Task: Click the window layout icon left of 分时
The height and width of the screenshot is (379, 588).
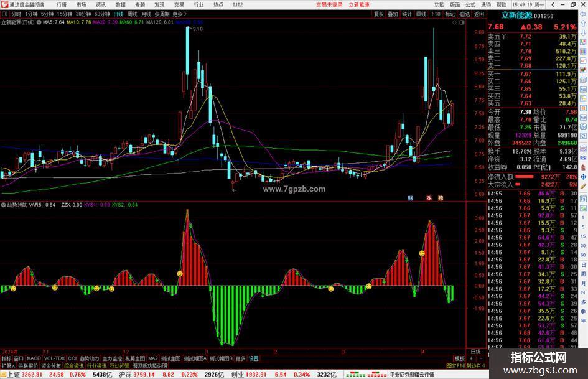Action: pyautogui.click(x=4, y=14)
